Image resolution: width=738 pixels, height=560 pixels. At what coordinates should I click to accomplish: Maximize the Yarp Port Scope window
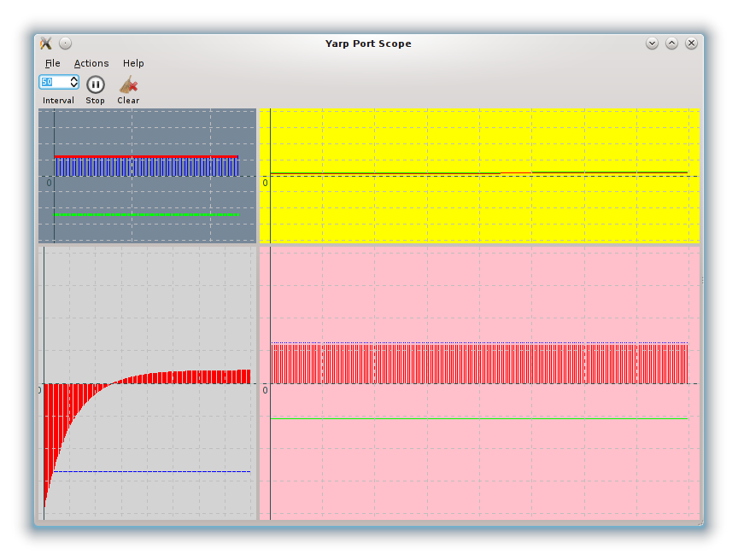(x=671, y=44)
